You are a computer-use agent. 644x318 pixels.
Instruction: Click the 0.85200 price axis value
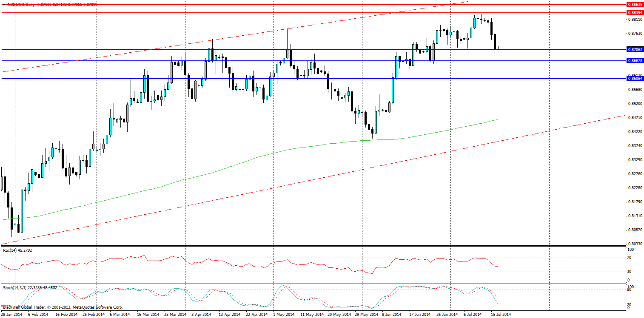point(635,104)
